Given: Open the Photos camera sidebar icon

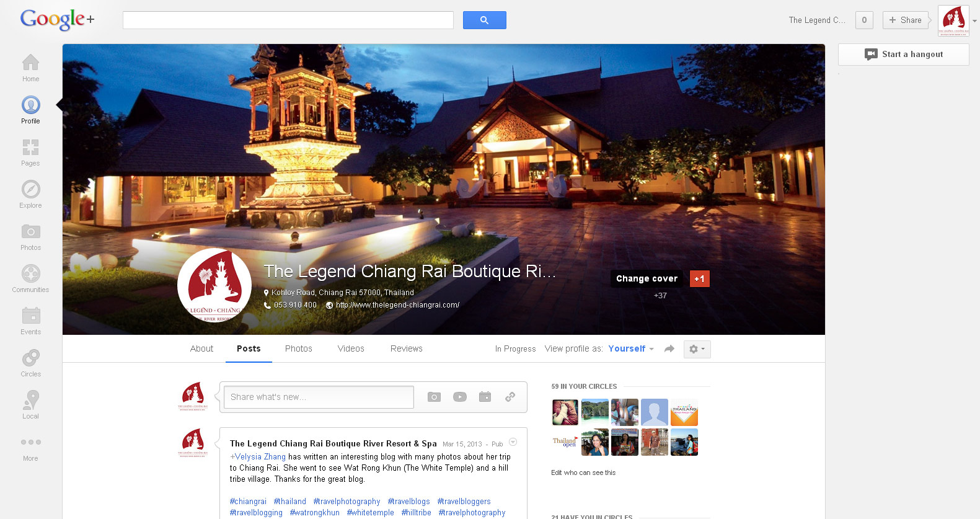Looking at the screenshot, I should coord(30,231).
